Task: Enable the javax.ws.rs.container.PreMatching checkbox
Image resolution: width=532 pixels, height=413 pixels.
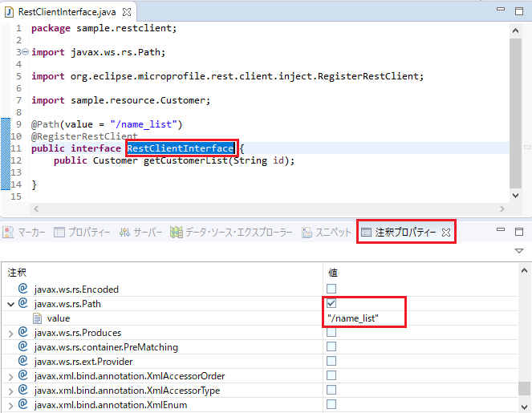Action: [x=331, y=346]
